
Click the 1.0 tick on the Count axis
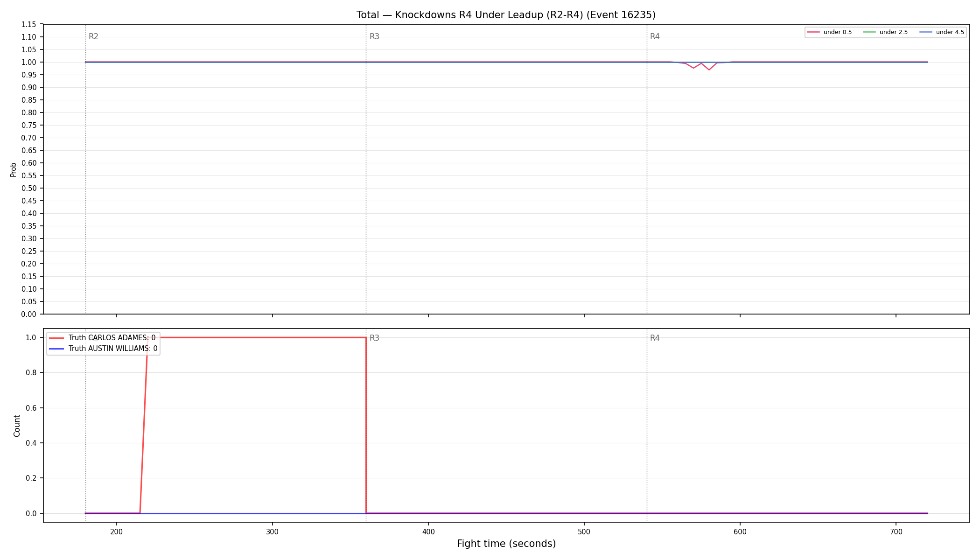(31, 337)
